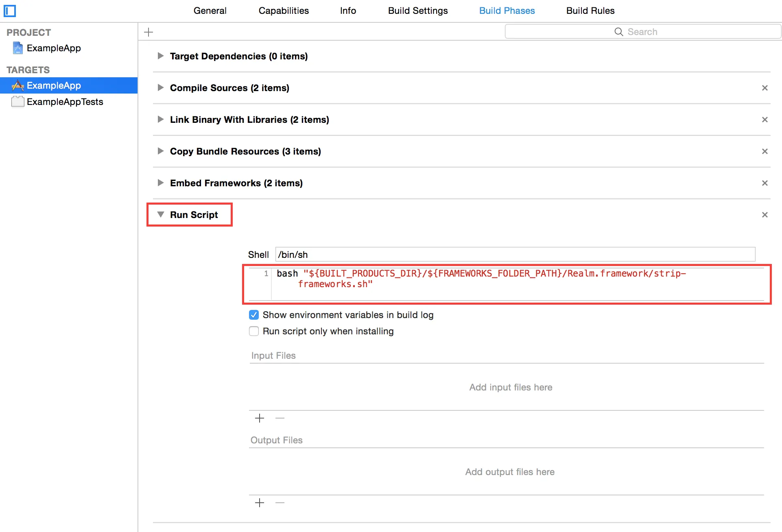
Task: Expand the Target Dependencies section
Action: tap(161, 56)
